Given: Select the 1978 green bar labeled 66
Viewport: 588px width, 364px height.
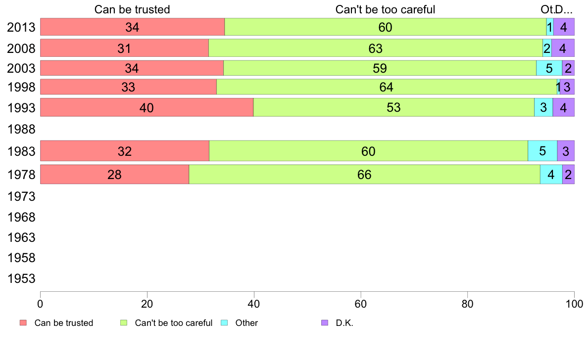Looking at the screenshot, I should pos(364,175).
